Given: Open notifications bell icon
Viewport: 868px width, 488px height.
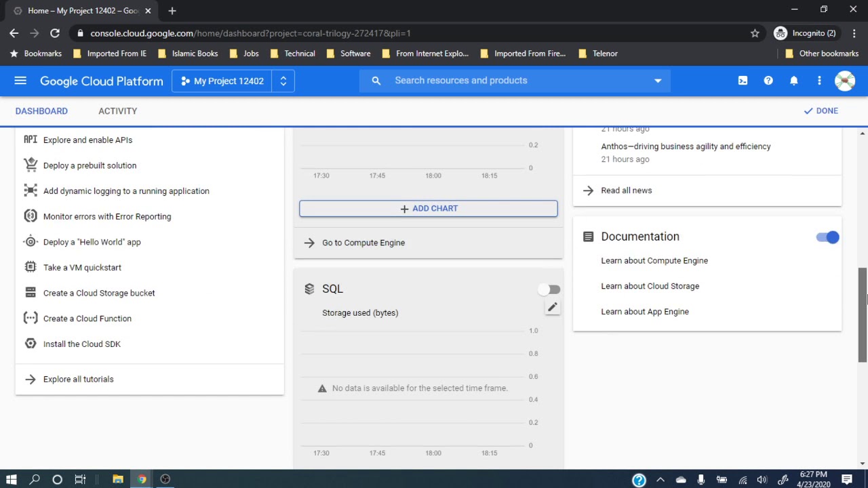Looking at the screenshot, I should pyautogui.click(x=793, y=81).
